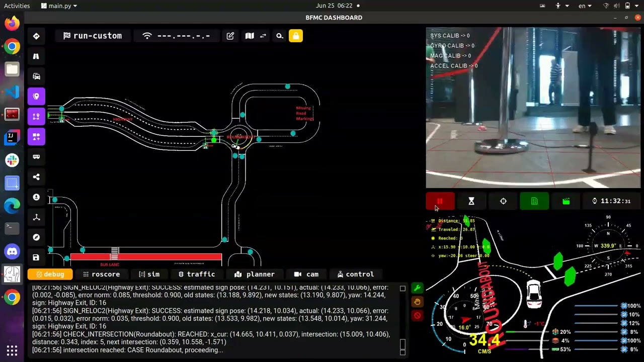644x362 pixels.
Task: Click the small square above the log scrollbar
Action: 403,289
